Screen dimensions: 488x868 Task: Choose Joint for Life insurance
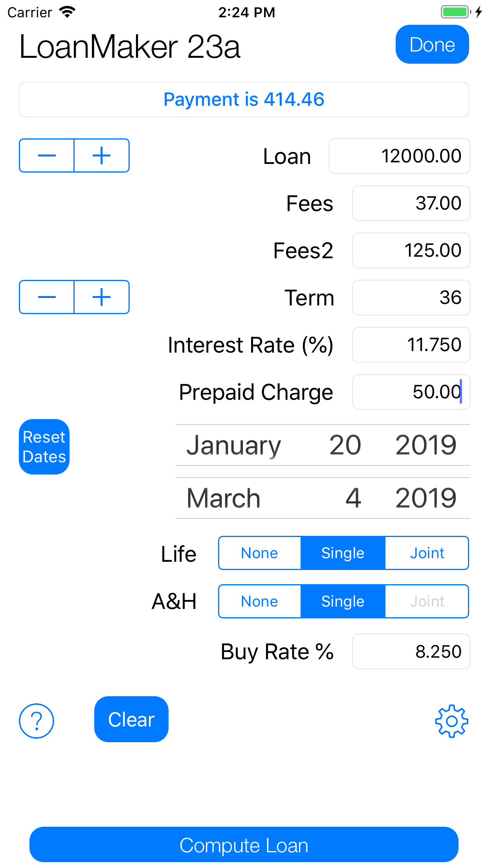427,553
